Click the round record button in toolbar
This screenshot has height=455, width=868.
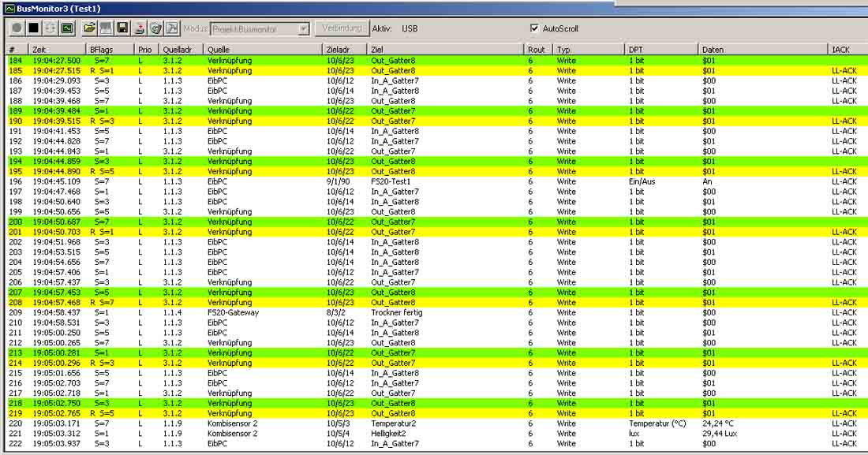16,28
